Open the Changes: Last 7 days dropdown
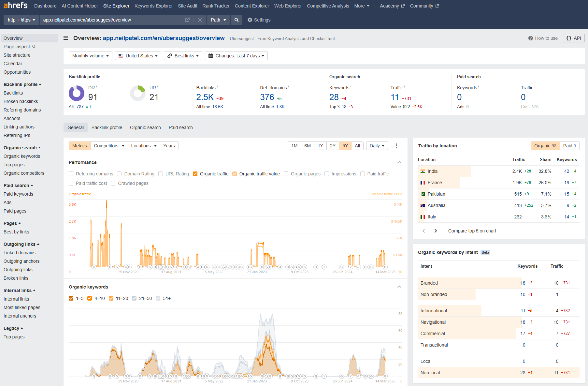This screenshot has height=386, width=588. 236,56
